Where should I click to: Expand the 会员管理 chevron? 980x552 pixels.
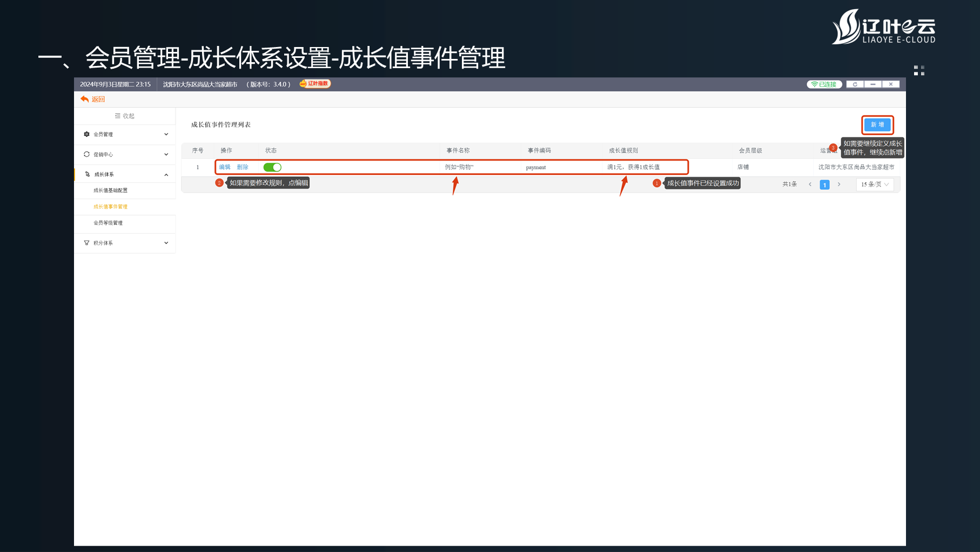pyautogui.click(x=166, y=134)
